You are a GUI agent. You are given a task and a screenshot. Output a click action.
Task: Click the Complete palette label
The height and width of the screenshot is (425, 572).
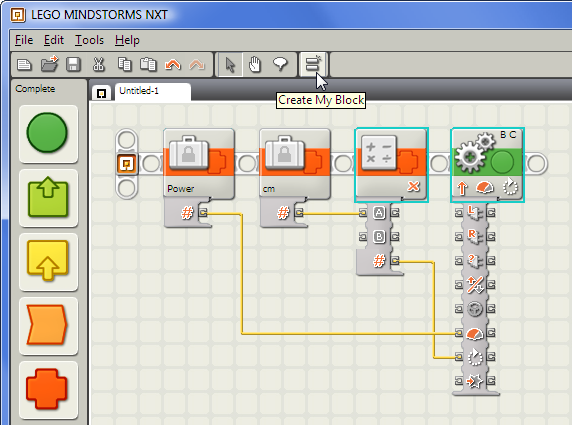tap(35, 89)
